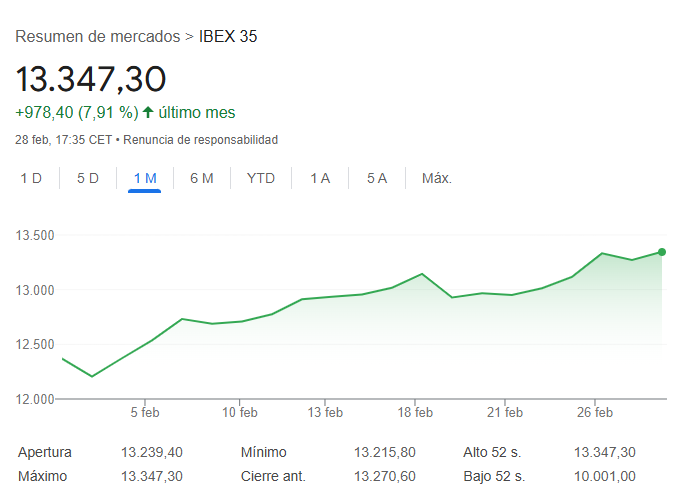Show the Máx. range chart
684x501 pixels.
437,178
